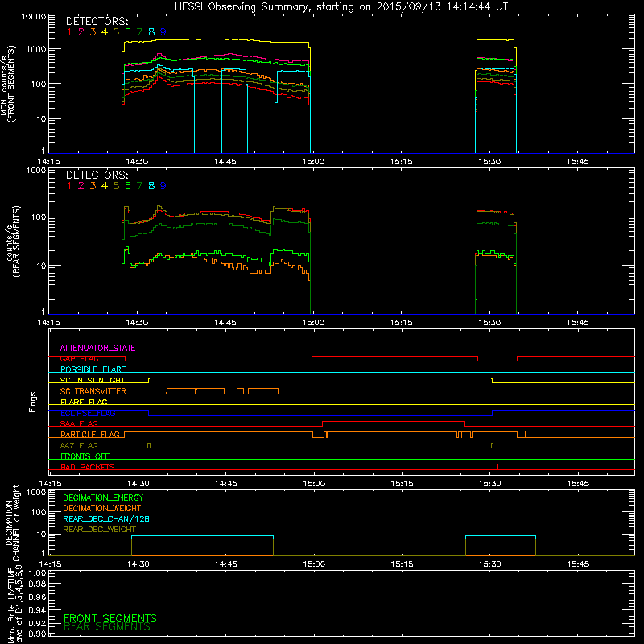The image size is (644, 644).
Task: Click the DECIMATION_ENERGY legend entry
Action: [103, 497]
